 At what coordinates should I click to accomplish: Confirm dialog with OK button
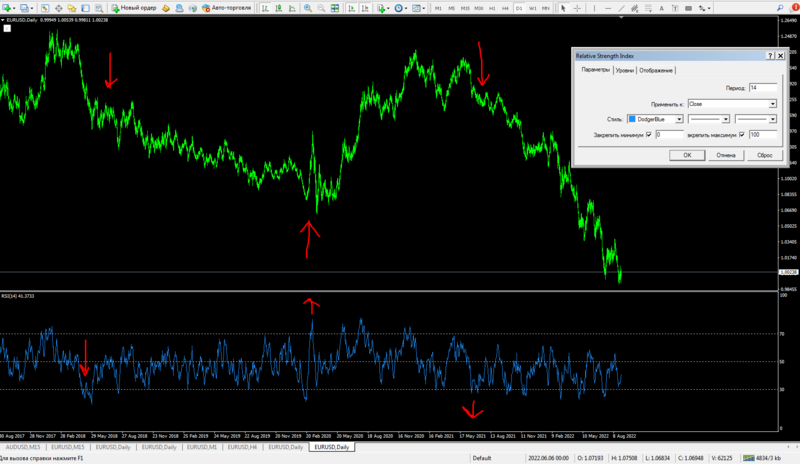pos(687,155)
